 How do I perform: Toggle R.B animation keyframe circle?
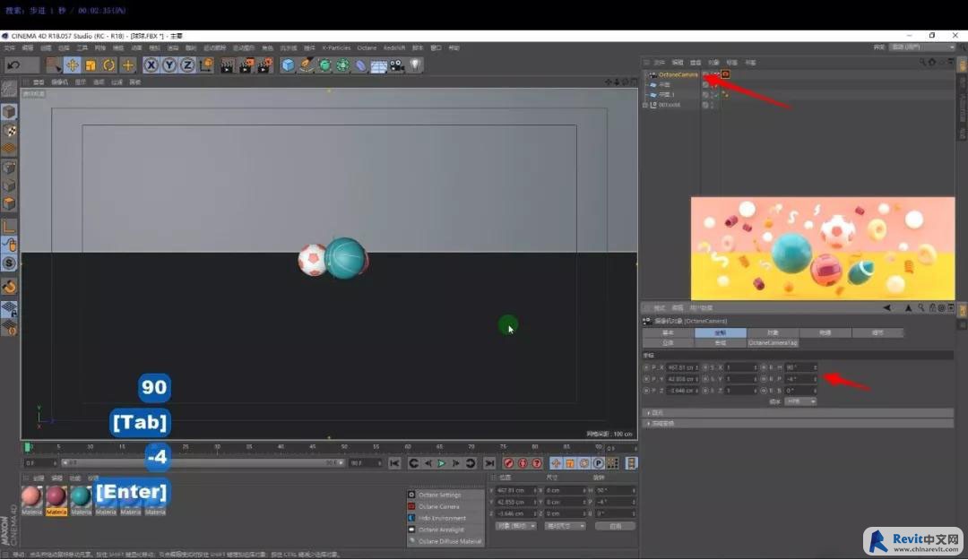click(x=764, y=391)
